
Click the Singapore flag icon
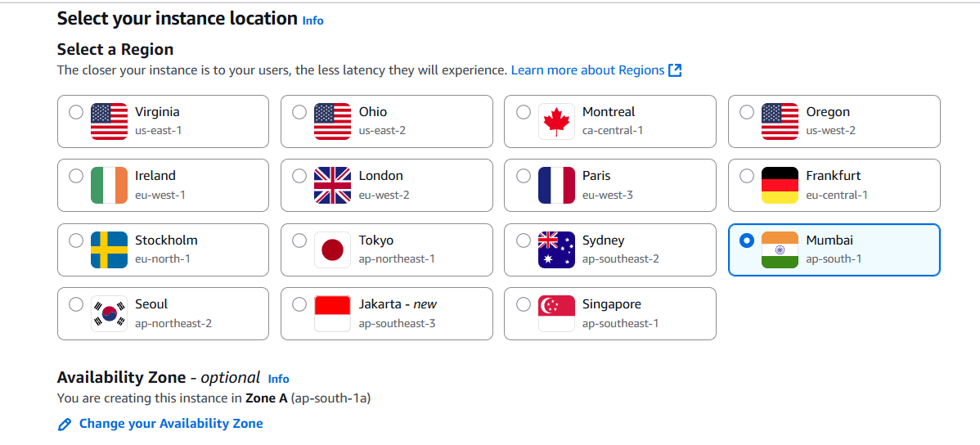click(556, 313)
